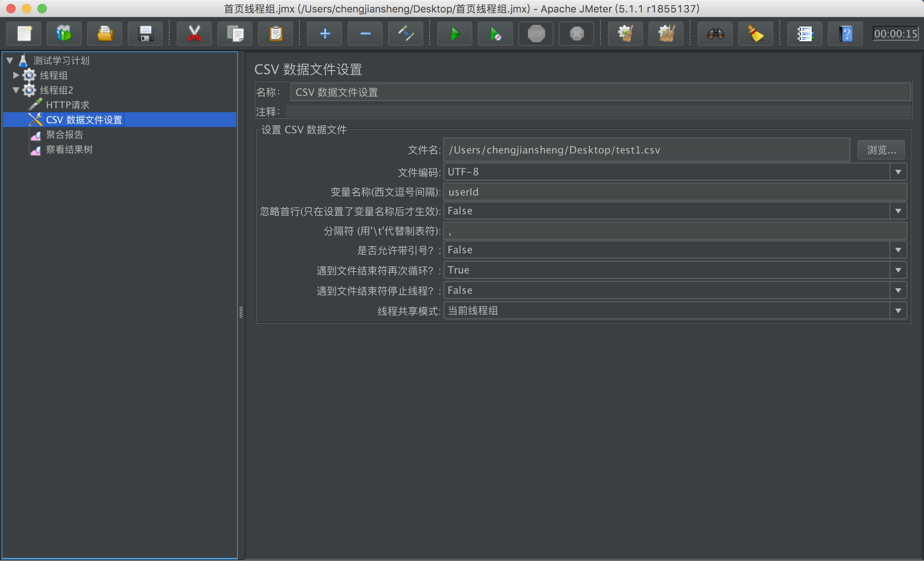
Task: Open the 线程共享模式 dropdown
Action: point(675,310)
